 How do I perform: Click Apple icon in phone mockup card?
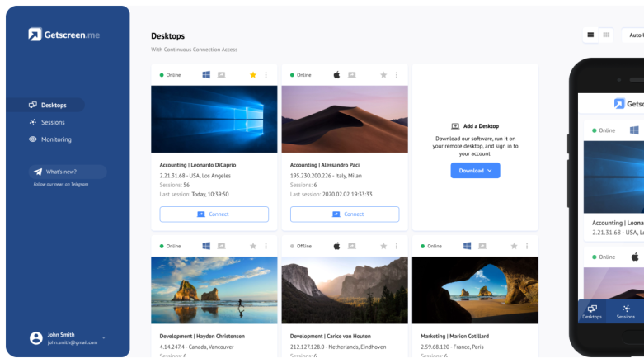tap(635, 257)
